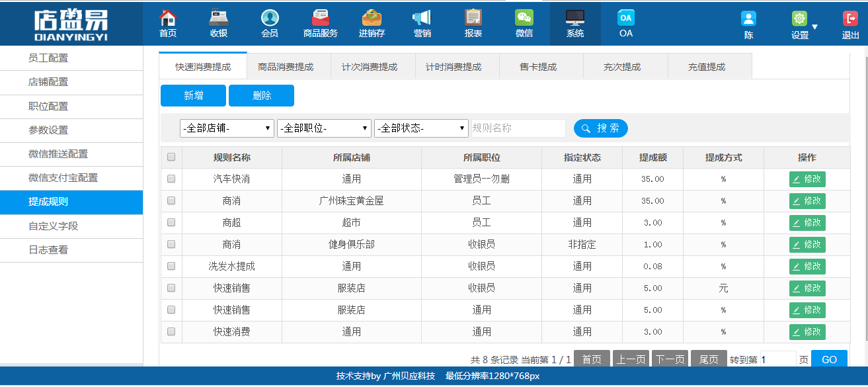Select 提成规则 in sidebar

71,202
